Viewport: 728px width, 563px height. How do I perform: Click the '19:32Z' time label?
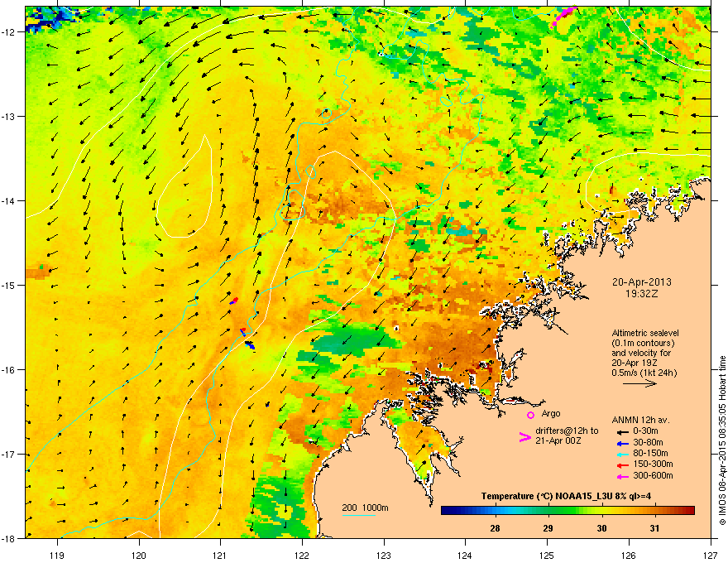tap(642, 294)
